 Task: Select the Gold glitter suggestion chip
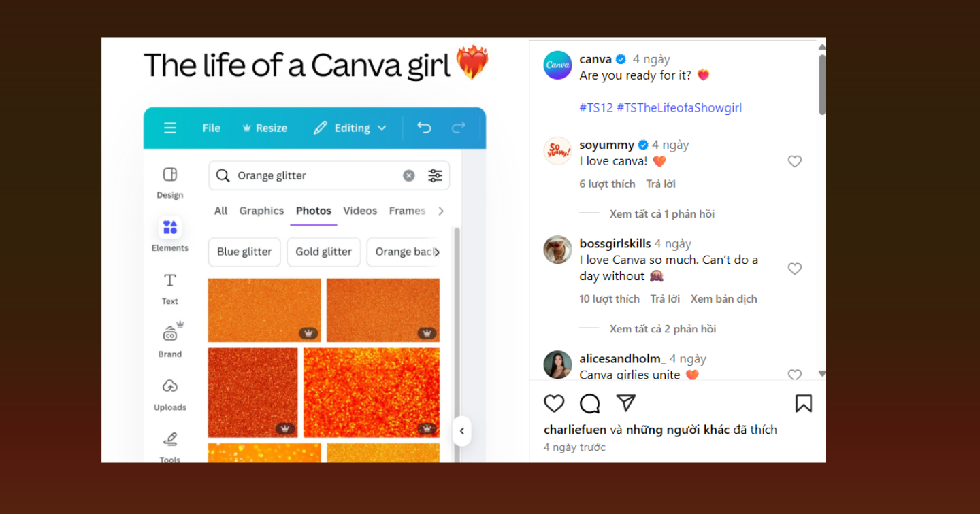point(323,252)
